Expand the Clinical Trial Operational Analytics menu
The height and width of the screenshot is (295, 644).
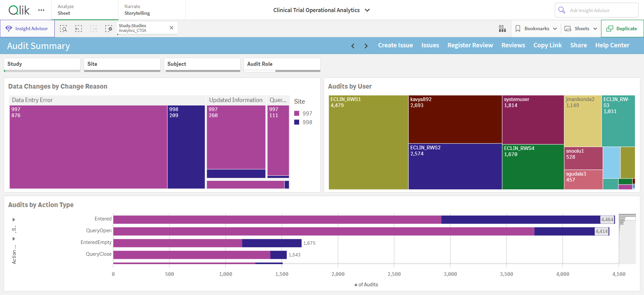coord(321,10)
